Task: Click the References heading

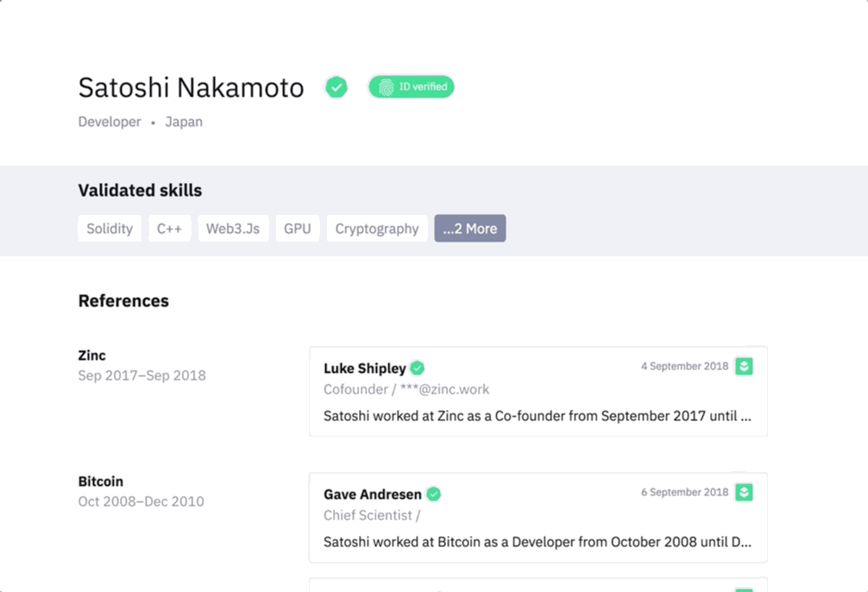Action: tap(123, 300)
